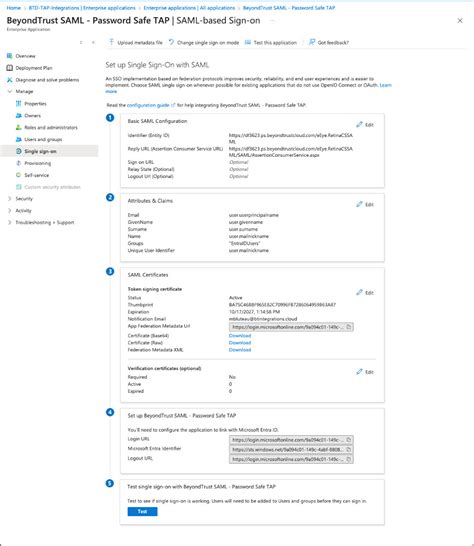Click the Owners people icon

(x=18, y=115)
